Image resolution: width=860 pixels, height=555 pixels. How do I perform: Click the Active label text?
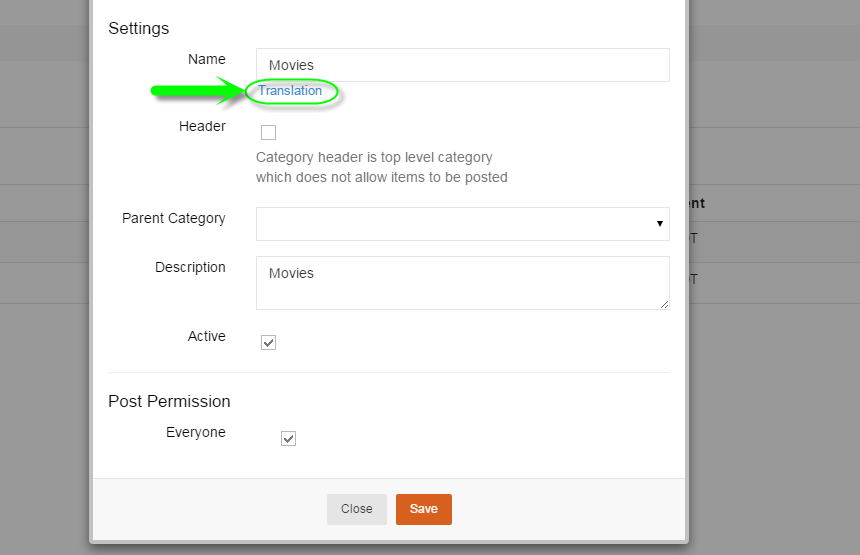(207, 336)
